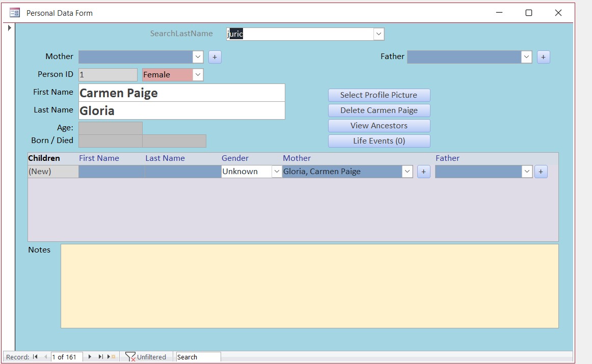Open the top Father dropdown list
Viewport: 592px width, 364px height.
point(526,57)
